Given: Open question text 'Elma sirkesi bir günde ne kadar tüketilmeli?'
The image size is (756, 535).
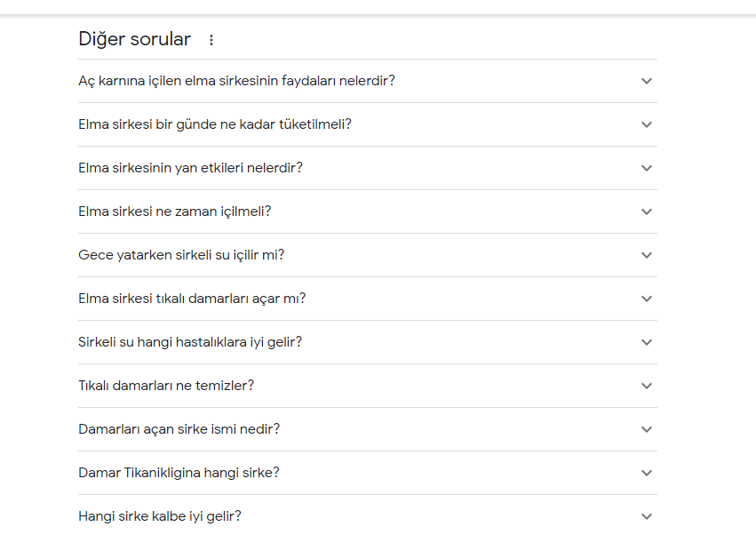Looking at the screenshot, I should click(x=215, y=124).
